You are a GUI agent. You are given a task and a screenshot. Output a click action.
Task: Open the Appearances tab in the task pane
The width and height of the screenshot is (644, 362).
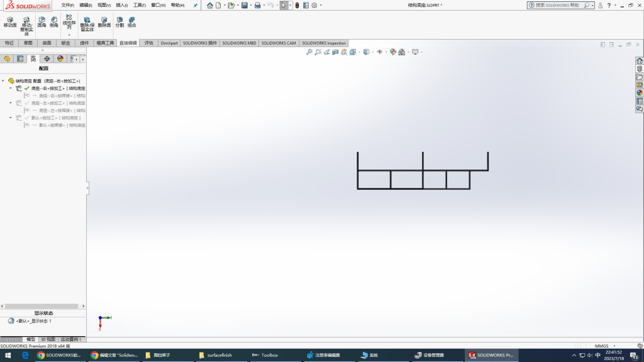coord(640,92)
